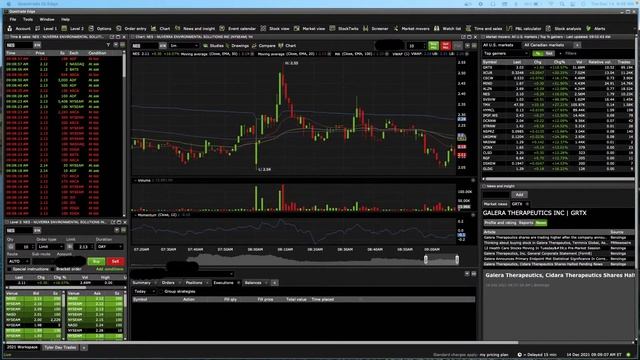
Task: Open the Today date filter dropdown
Action: pyautogui.click(x=144, y=291)
